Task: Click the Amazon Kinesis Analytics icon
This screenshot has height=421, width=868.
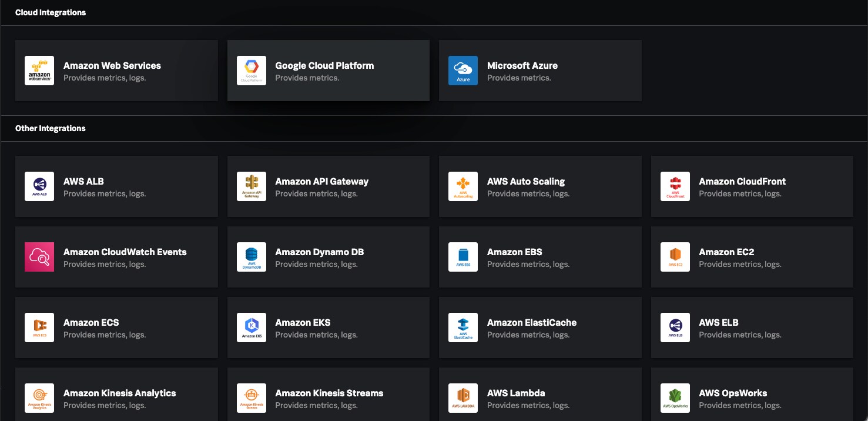Action: (39, 398)
